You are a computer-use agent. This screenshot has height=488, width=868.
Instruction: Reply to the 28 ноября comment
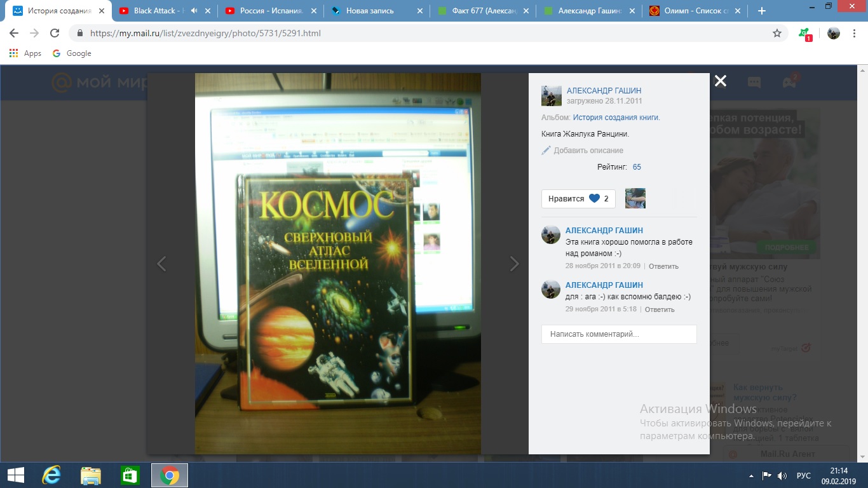(x=663, y=266)
